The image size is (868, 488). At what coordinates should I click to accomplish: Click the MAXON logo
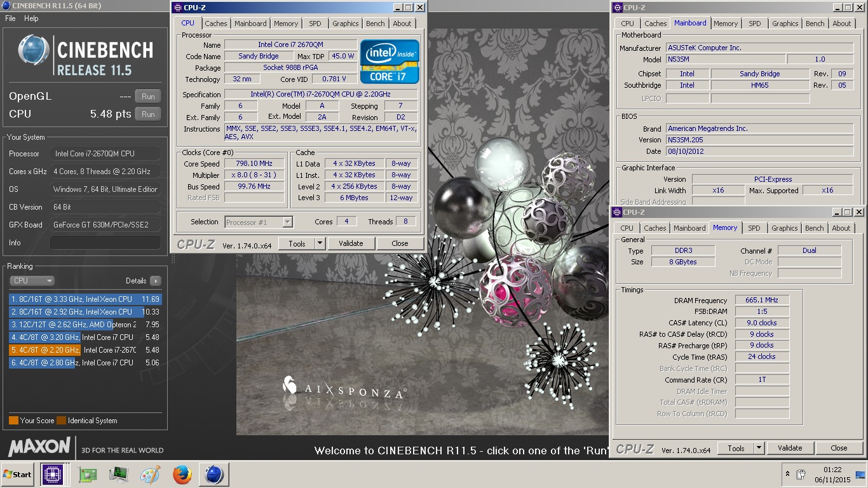(x=39, y=446)
